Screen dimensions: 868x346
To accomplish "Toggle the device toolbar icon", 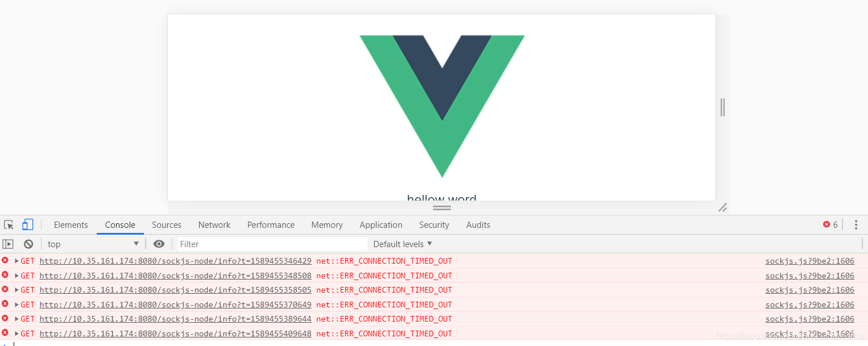I will tap(28, 225).
